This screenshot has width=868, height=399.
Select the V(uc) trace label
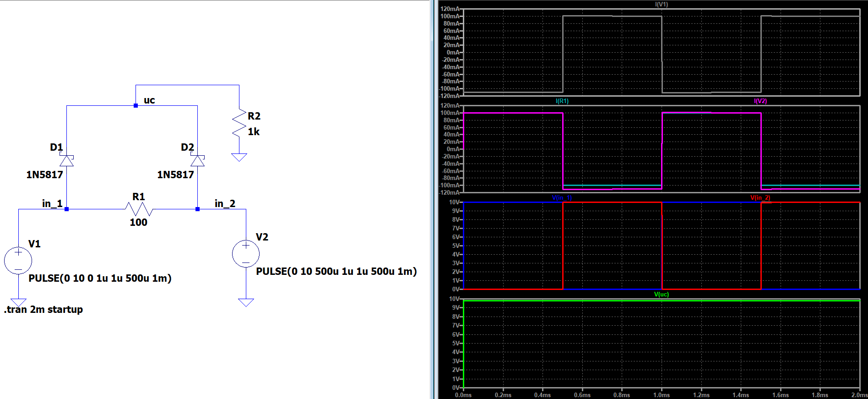pos(662,294)
